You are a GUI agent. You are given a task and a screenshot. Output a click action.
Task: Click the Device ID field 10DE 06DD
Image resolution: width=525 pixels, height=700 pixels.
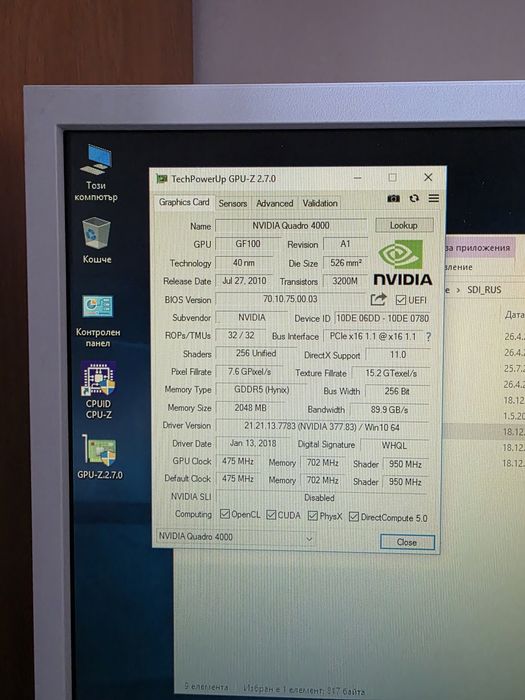click(x=382, y=318)
